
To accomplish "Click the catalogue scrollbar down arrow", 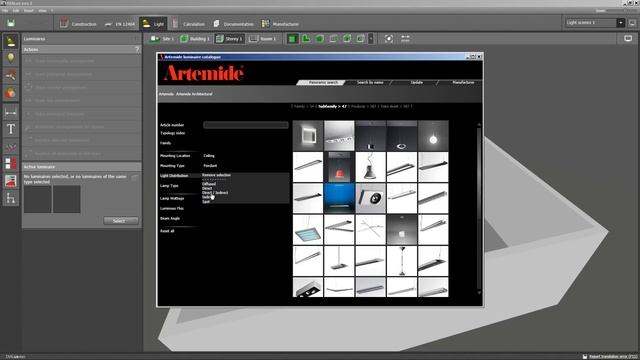I will click(479, 293).
